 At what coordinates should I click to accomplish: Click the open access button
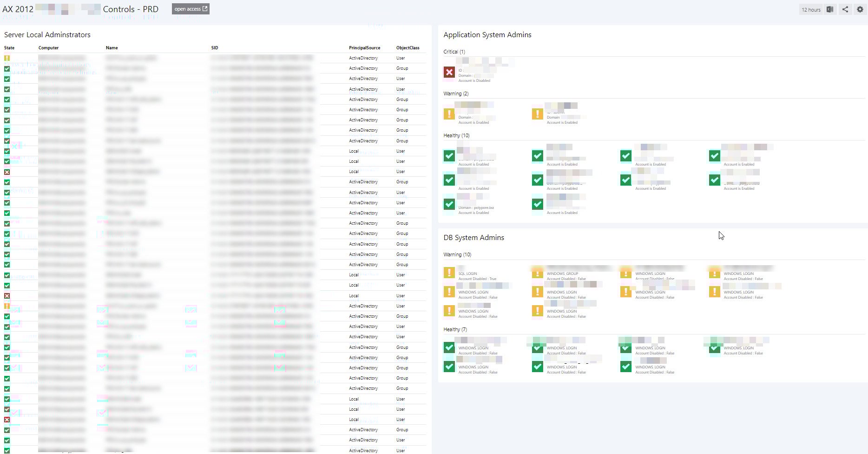190,9
